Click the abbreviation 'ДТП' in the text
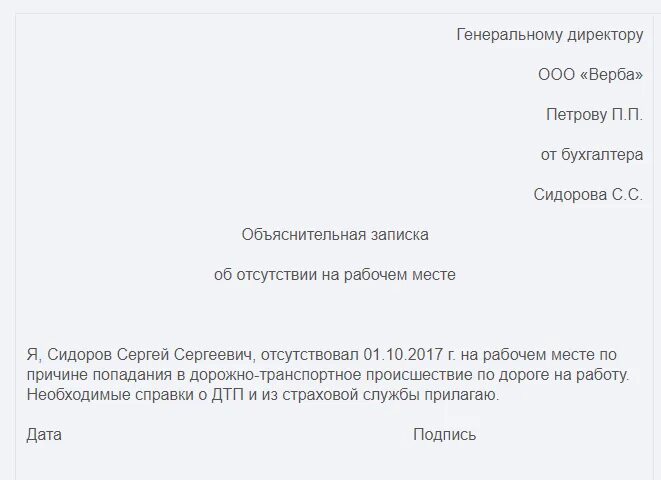The width and height of the screenshot is (661, 480). click(x=228, y=395)
